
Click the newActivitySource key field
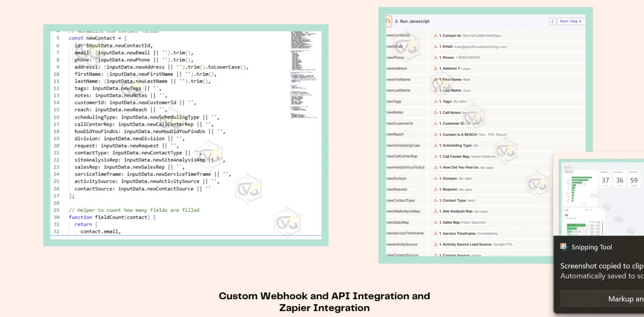406,245
